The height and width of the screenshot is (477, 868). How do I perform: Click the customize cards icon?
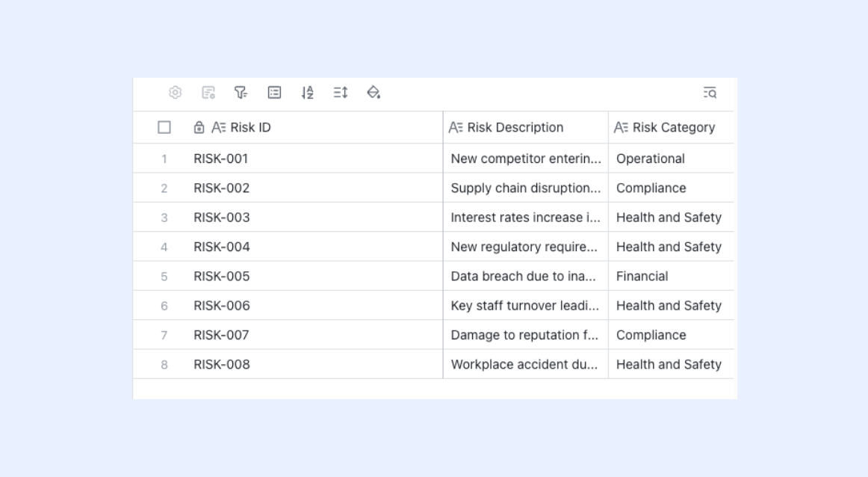(x=208, y=93)
